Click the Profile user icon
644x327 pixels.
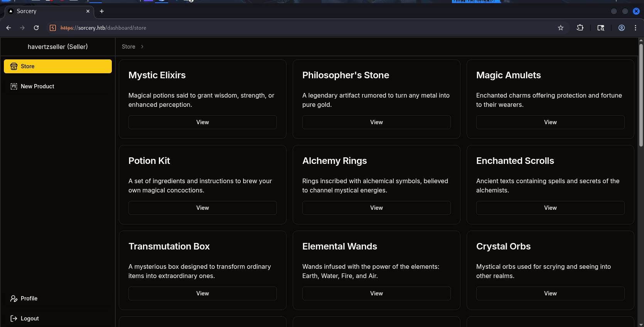pos(14,298)
